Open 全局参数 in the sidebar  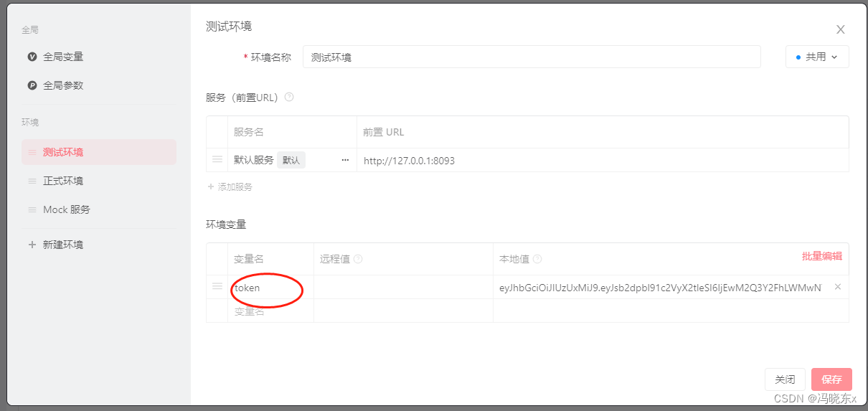click(63, 85)
